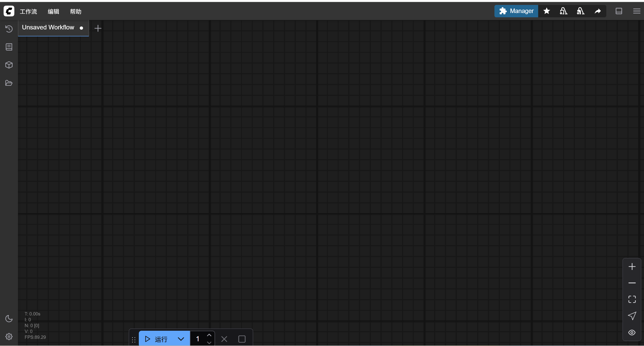The height and width of the screenshot is (346, 644).
Task: Toggle link visibility eye icon
Action: point(632,332)
